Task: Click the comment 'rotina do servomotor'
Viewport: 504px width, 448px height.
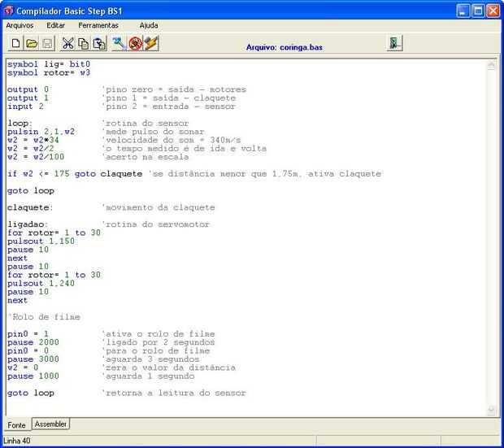Action: click(x=155, y=224)
